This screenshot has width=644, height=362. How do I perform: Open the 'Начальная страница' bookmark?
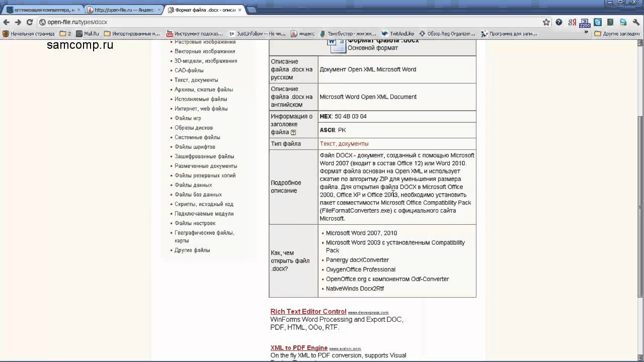29,34
